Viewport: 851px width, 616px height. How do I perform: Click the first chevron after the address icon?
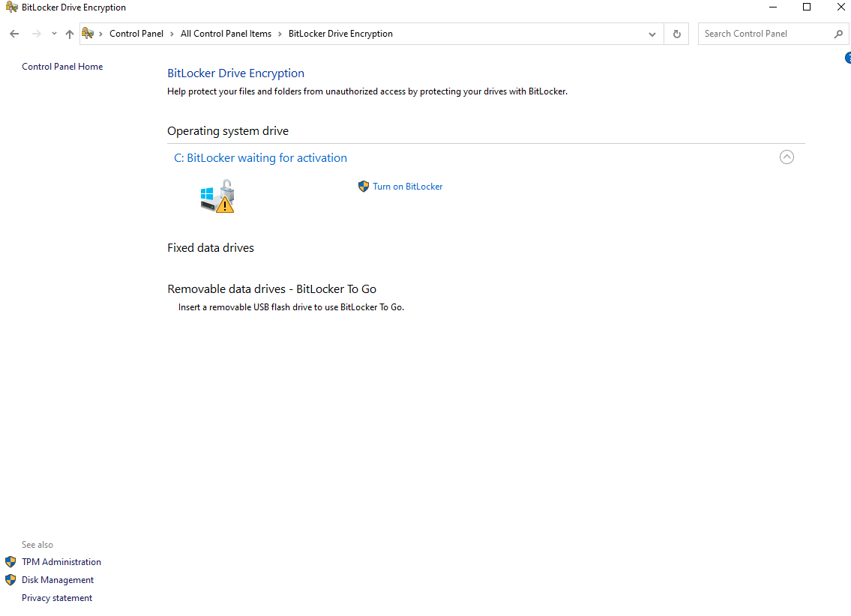pos(101,34)
